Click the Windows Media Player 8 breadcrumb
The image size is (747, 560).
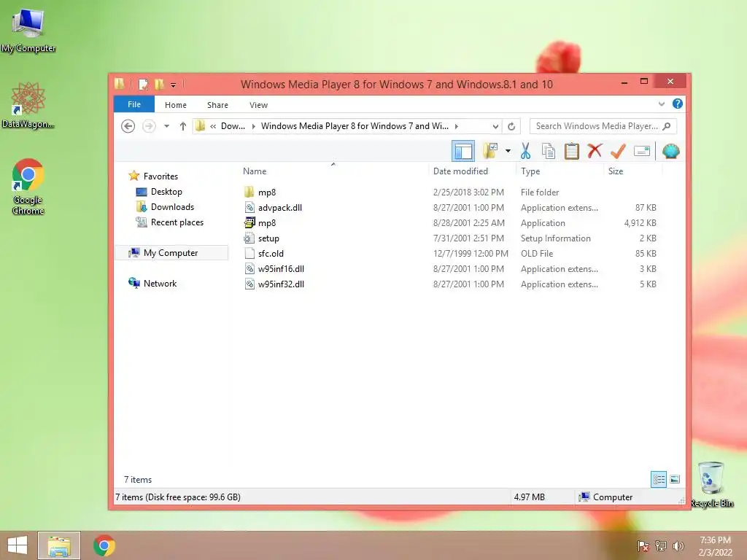tap(355, 126)
